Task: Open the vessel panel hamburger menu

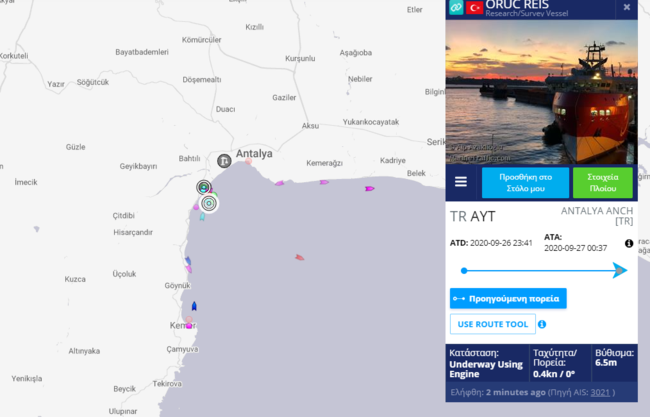Action: [x=461, y=182]
